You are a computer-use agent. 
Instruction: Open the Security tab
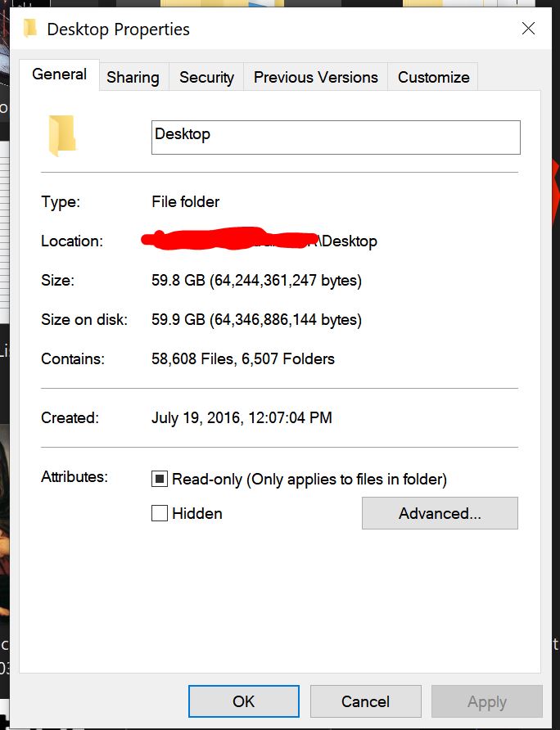[206, 77]
